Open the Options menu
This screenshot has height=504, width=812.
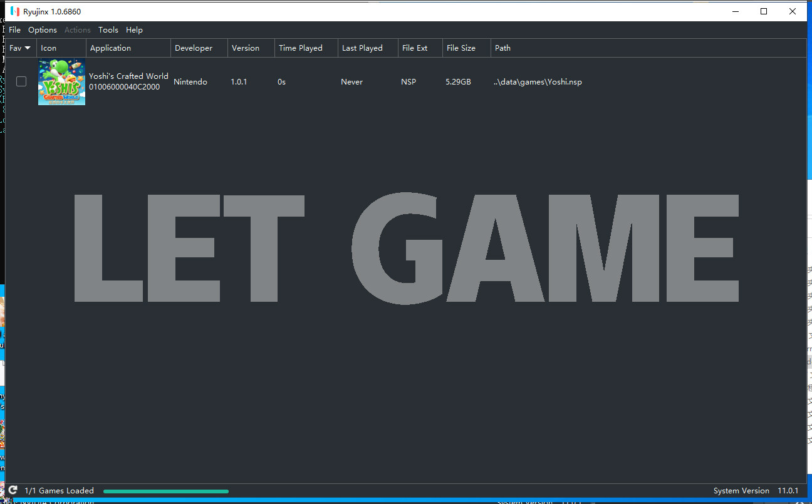[43, 29]
